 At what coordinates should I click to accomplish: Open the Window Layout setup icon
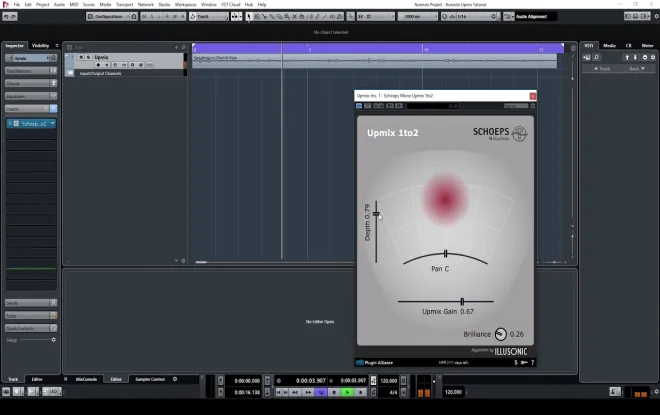(656, 16)
